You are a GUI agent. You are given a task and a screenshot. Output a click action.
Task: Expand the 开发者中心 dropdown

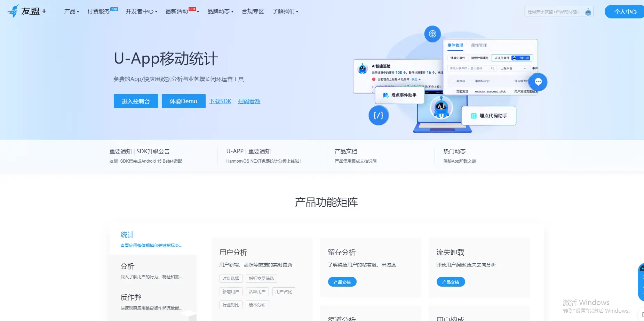(141, 11)
